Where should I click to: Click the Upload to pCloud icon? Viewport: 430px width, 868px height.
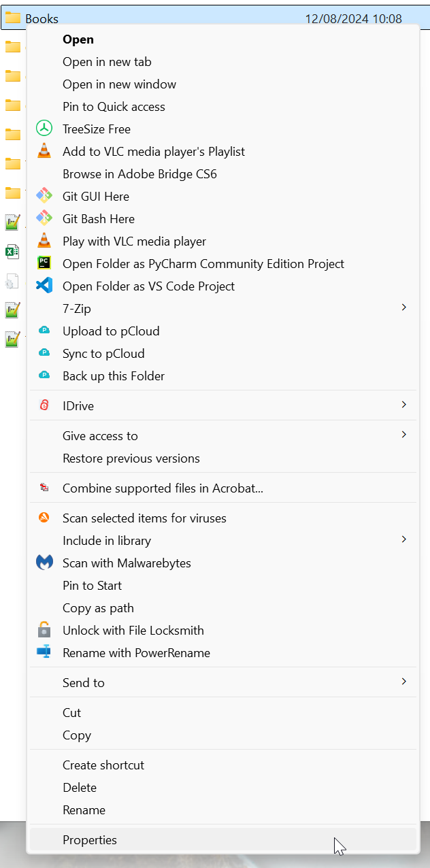44,331
